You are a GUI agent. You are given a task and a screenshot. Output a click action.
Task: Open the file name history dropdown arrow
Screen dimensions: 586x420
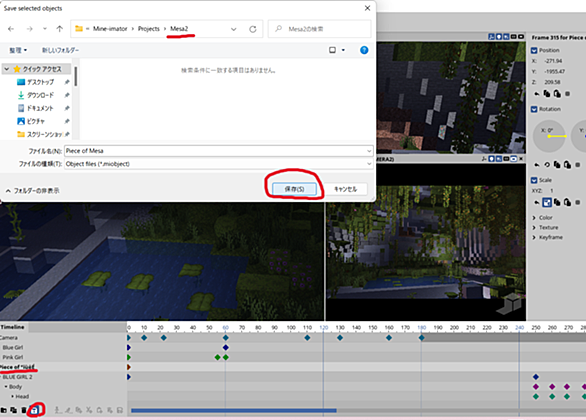[x=369, y=151]
